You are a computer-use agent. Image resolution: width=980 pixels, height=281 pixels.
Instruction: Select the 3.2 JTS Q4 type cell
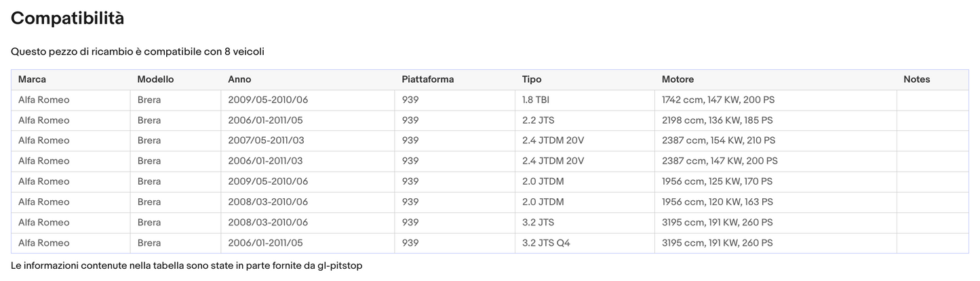coord(546,243)
